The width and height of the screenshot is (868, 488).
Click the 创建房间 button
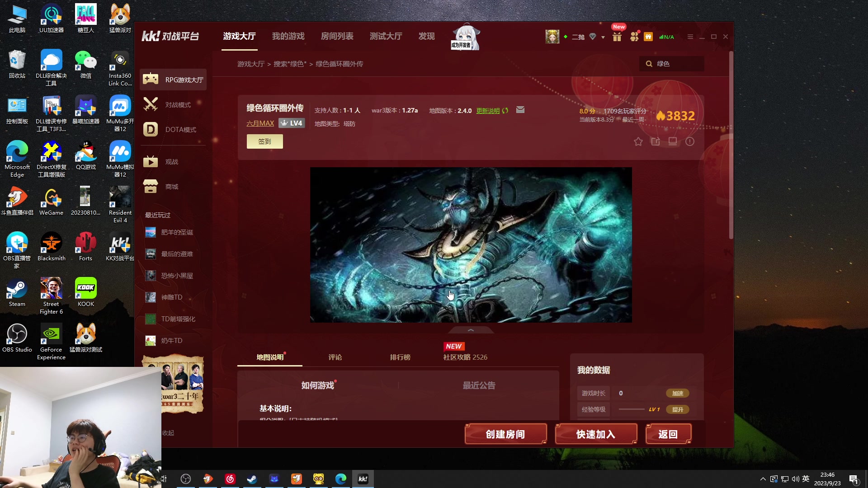pos(505,434)
